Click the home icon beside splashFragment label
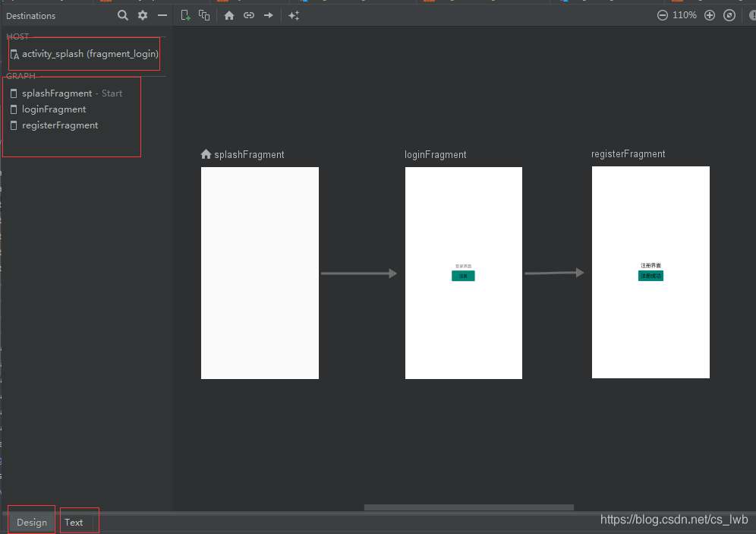 206,154
